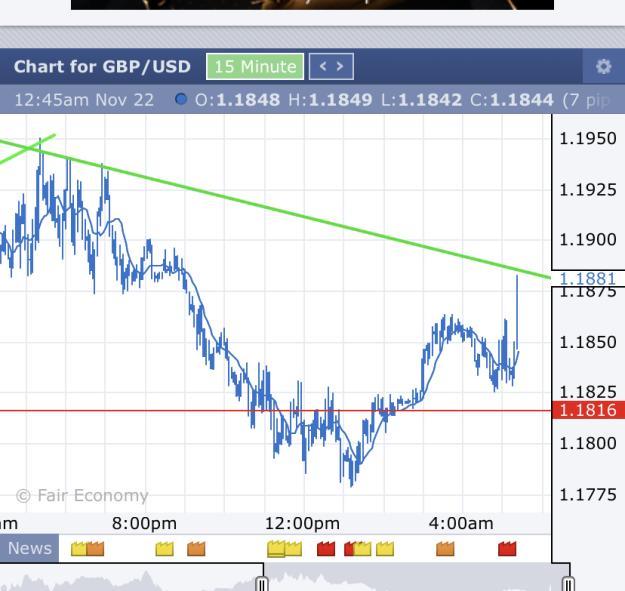625x591 pixels.
Task: Open the yellow news icon beneath 8:00pm
Action: (x=165, y=549)
